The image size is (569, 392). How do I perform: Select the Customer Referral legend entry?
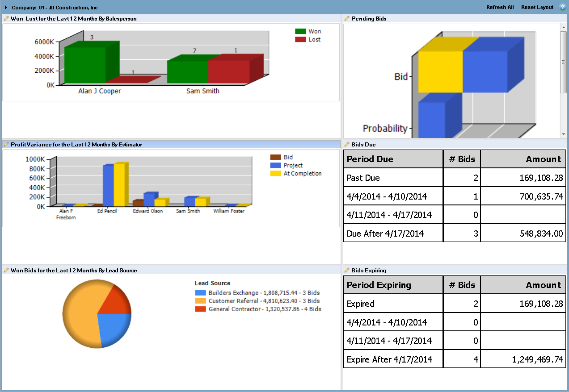tap(257, 301)
